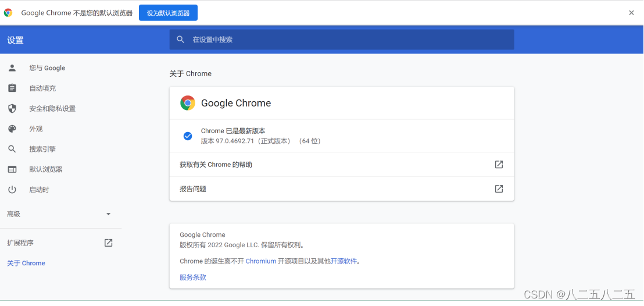Click the Chrome logo in the default browser banner
The width and height of the screenshot is (644, 306).
click(x=8, y=13)
